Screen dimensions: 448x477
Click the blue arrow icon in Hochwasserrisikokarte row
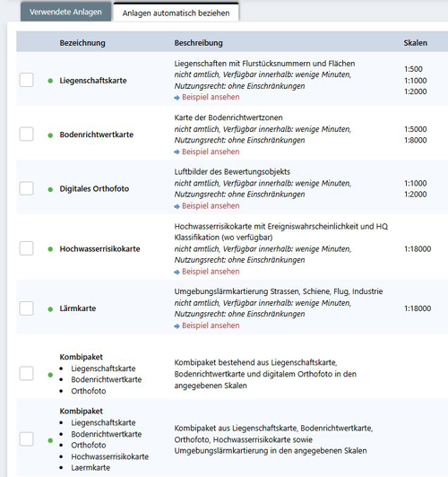click(177, 272)
